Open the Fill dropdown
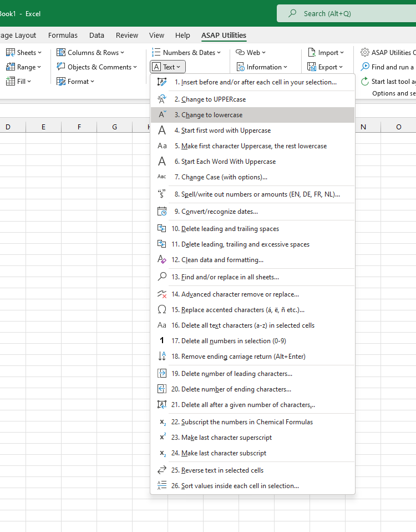Screen dimensions: 416x532 click(x=19, y=82)
